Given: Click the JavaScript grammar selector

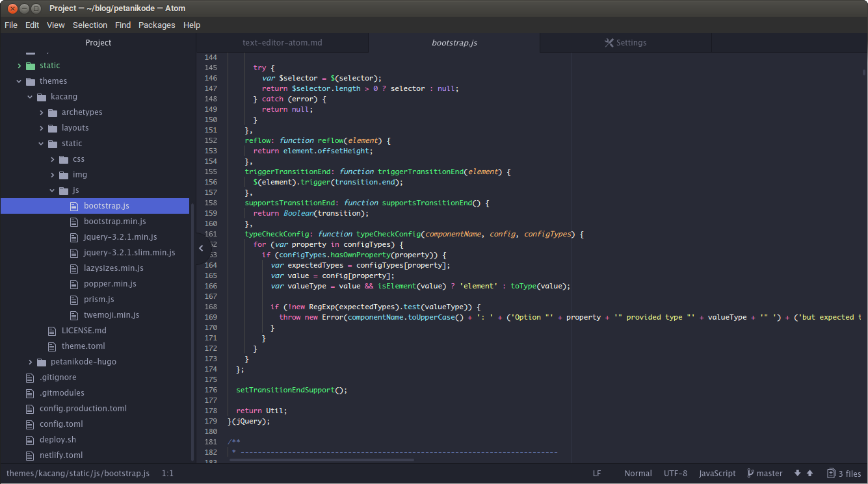Looking at the screenshot, I should pyautogui.click(x=717, y=474).
